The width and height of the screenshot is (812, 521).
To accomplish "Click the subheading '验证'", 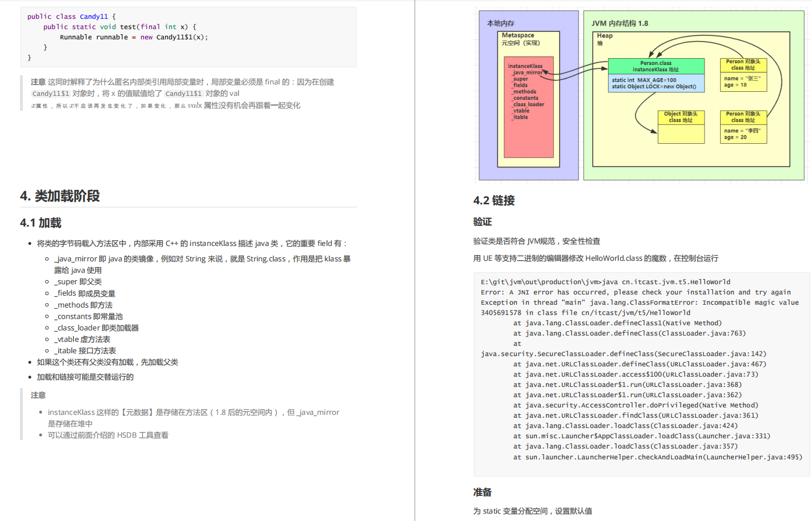I will pyautogui.click(x=483, y=221).
